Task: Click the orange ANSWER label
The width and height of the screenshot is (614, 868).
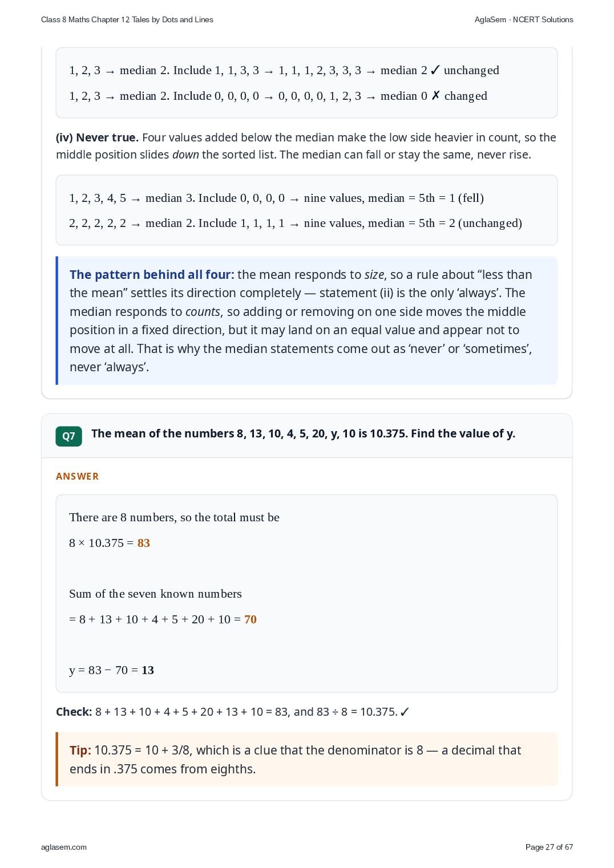Action: click(78, 476)
